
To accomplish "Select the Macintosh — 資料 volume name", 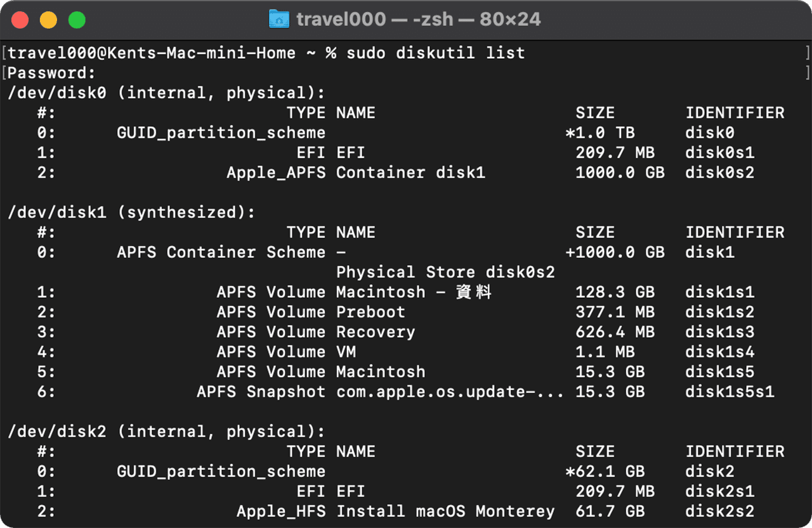I will [414, 292].
